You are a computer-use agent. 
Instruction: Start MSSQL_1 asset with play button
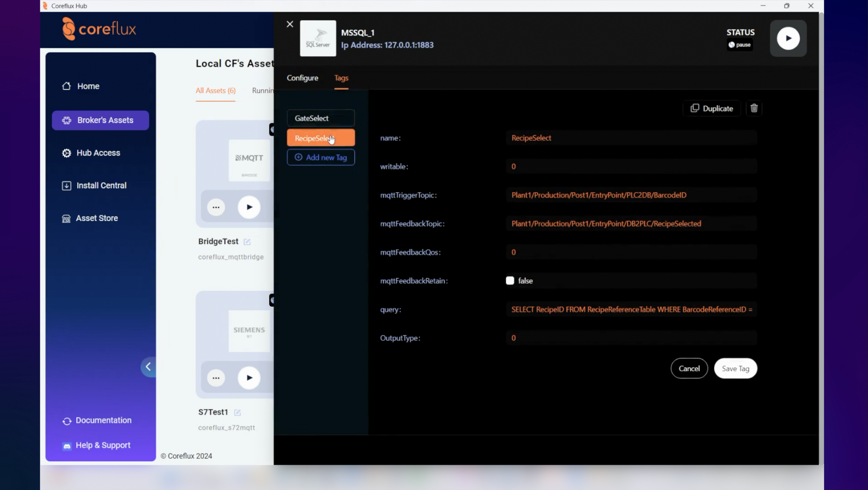[788, 38]
